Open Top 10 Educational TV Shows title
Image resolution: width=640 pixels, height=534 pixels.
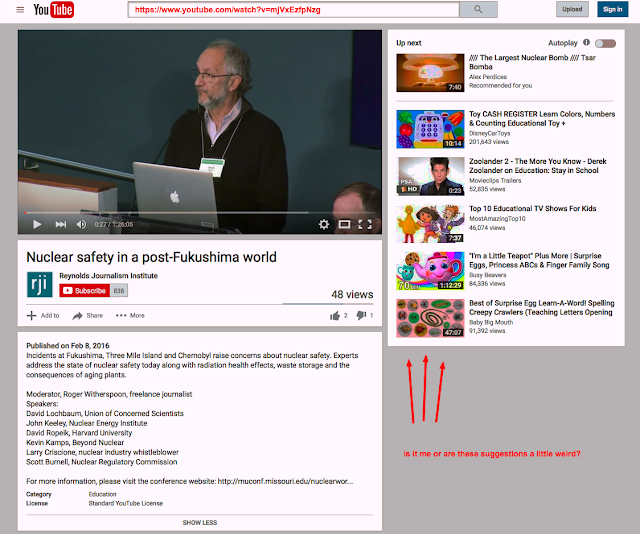pos(533,209)
